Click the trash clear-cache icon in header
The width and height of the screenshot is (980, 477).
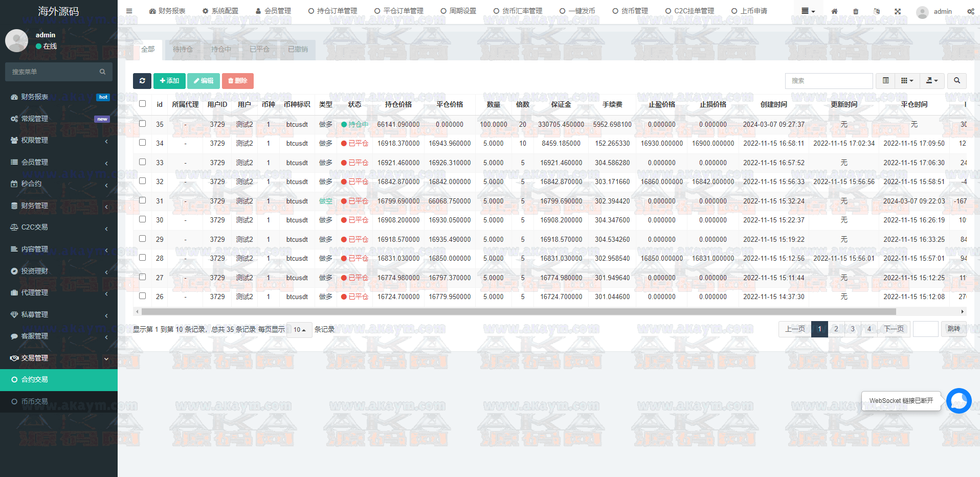click(856, 11)
